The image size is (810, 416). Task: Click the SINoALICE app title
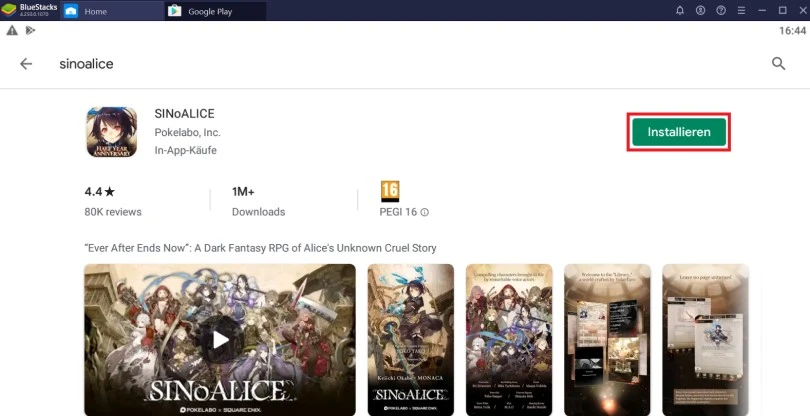click(x=184, y=114)
